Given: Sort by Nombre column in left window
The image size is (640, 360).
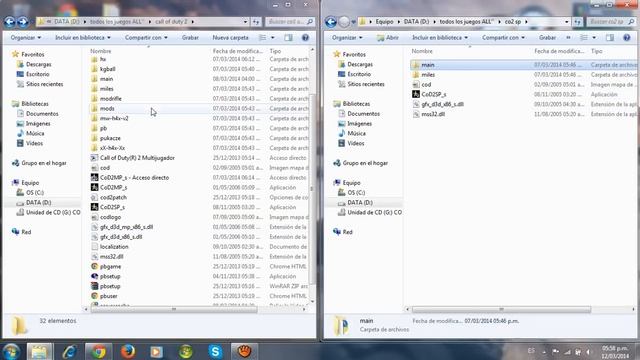Looking at the screenshot, I should [x=101, y=51].
